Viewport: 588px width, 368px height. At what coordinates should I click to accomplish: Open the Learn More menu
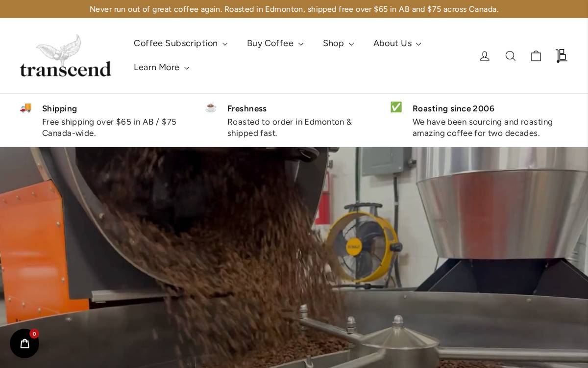tap(161, 67)
